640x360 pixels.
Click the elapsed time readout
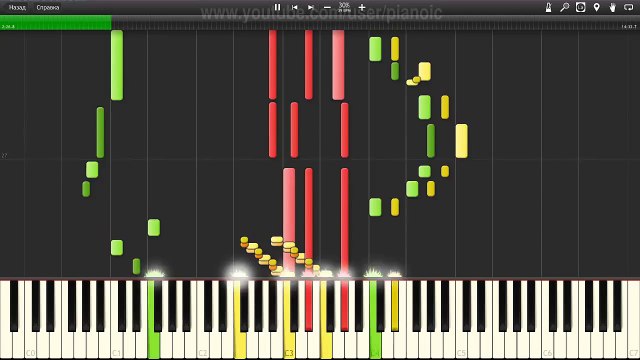pyautogui.click(x=8, y=27)
